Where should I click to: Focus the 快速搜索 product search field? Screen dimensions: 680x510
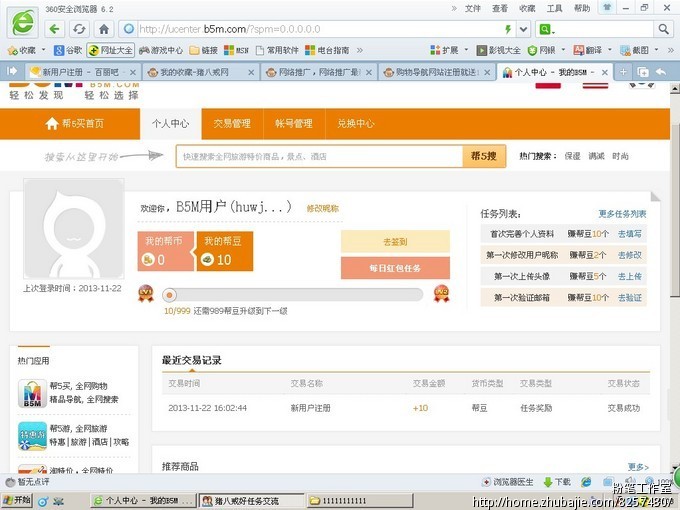pyautogui.click(x=320, y=156)
